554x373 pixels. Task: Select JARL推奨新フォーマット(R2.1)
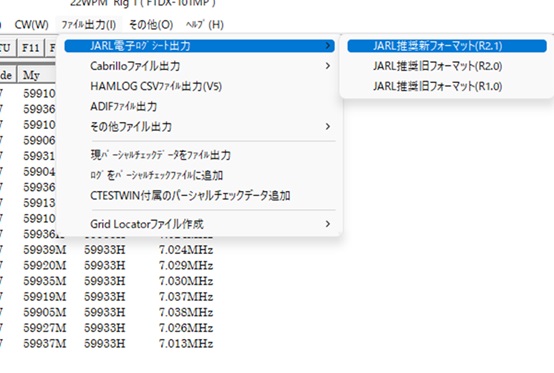click(447, 46)
